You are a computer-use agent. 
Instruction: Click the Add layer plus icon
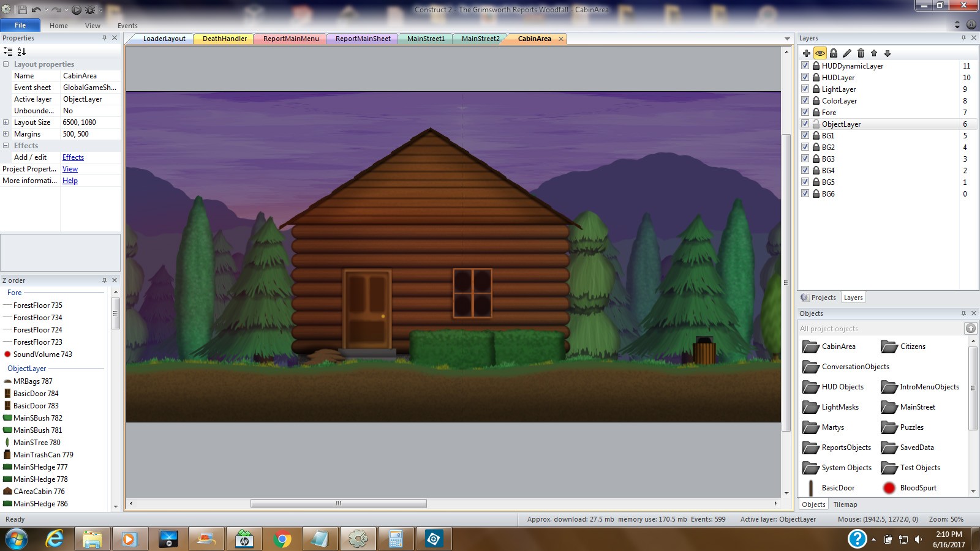pos(806,53)
